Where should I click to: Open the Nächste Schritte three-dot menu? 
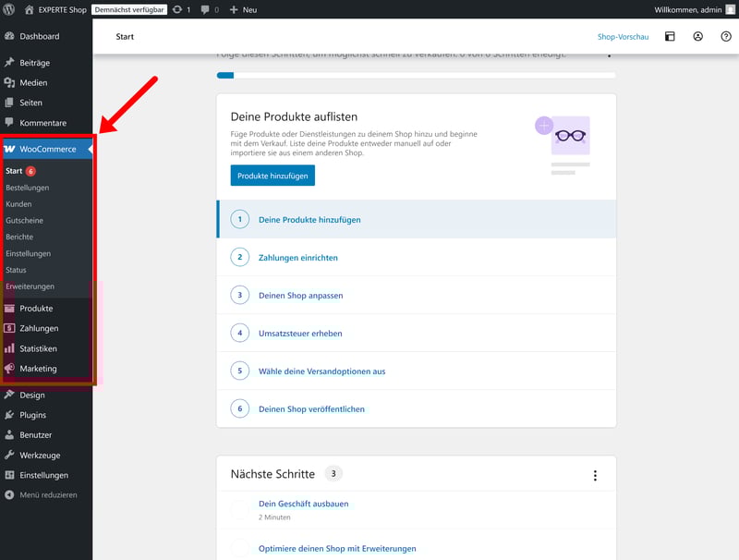pos(595,475)
